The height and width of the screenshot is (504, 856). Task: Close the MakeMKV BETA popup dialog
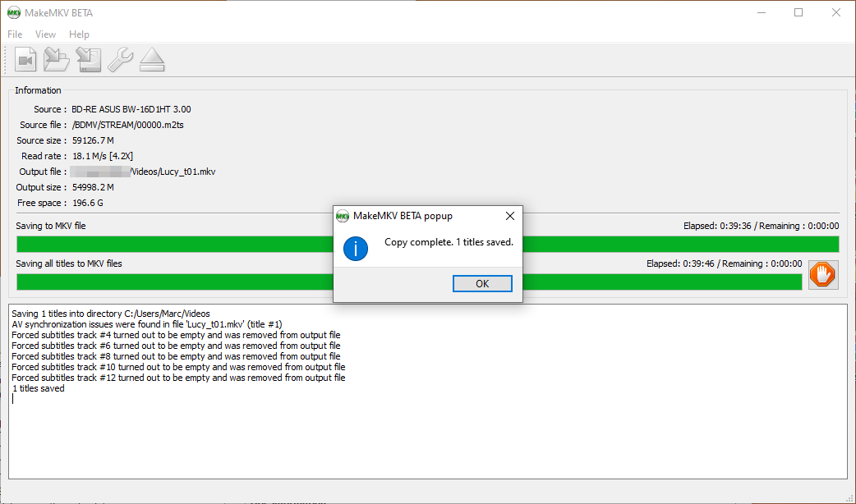tap(509, 216)
